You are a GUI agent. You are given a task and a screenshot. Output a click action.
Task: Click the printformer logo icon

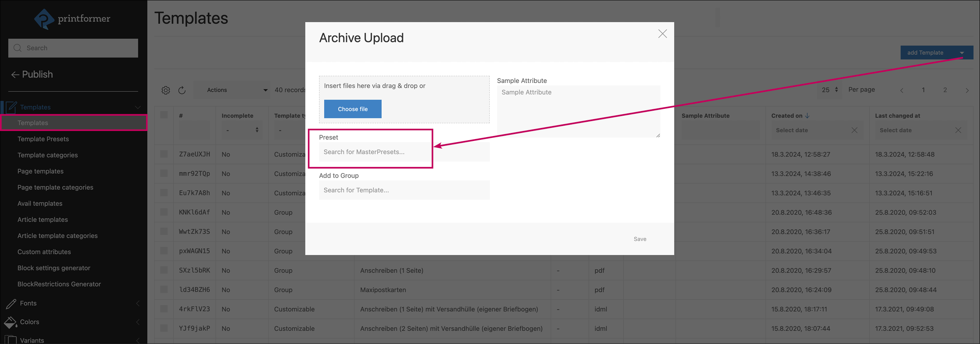[44, 19]
